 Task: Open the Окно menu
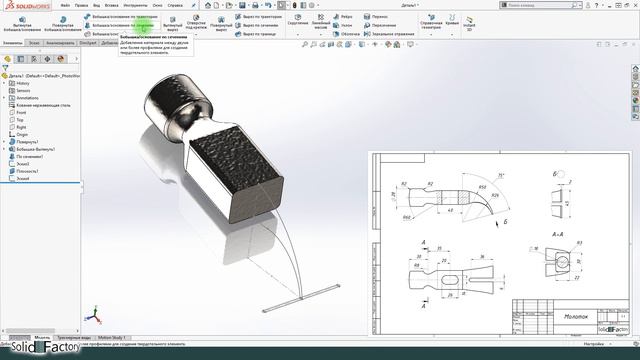click(x=157, y=6)
